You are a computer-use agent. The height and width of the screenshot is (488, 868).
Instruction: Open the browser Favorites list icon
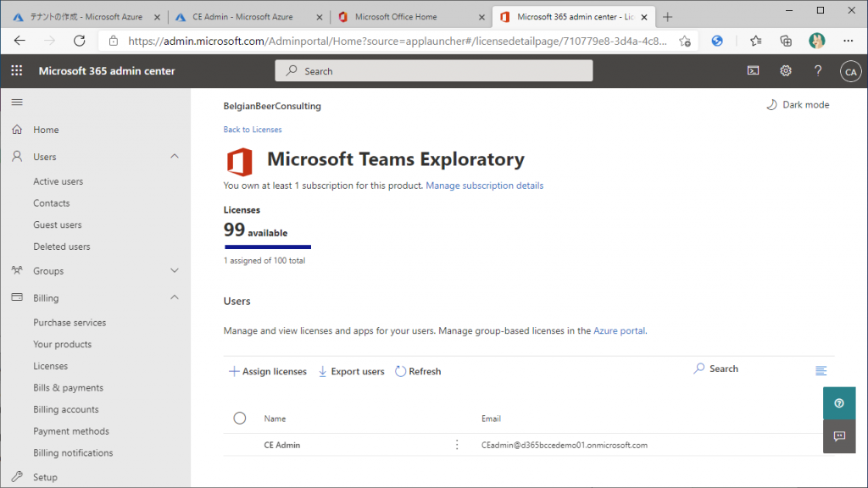pyautogui.click(x=755, y=41)
